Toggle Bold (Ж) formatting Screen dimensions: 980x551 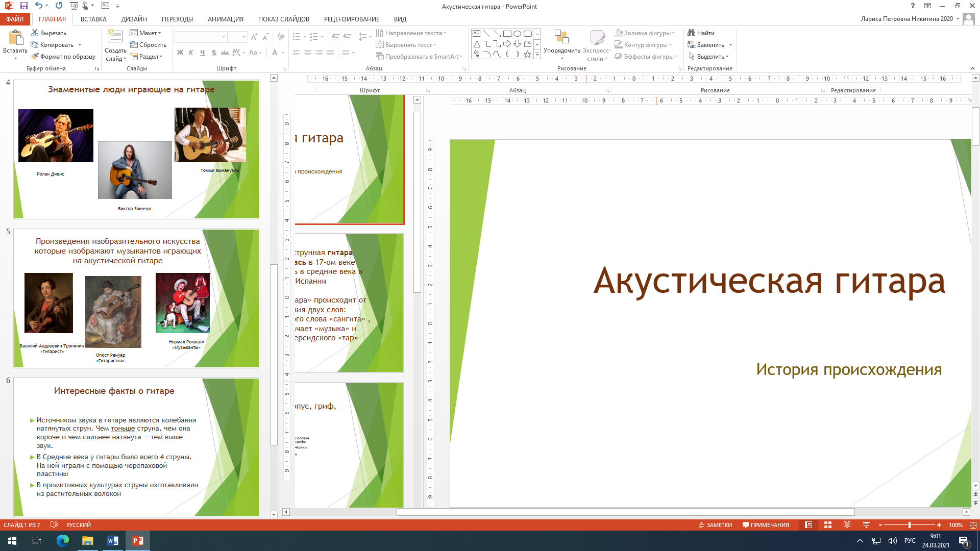[x=180, y=53]
